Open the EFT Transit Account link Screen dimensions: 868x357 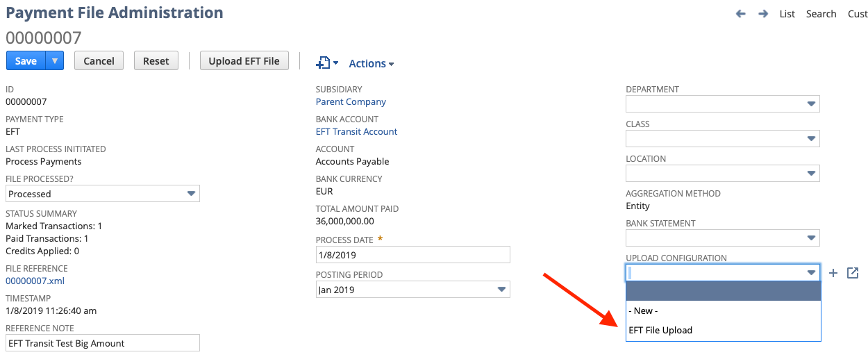click(357, 131)
